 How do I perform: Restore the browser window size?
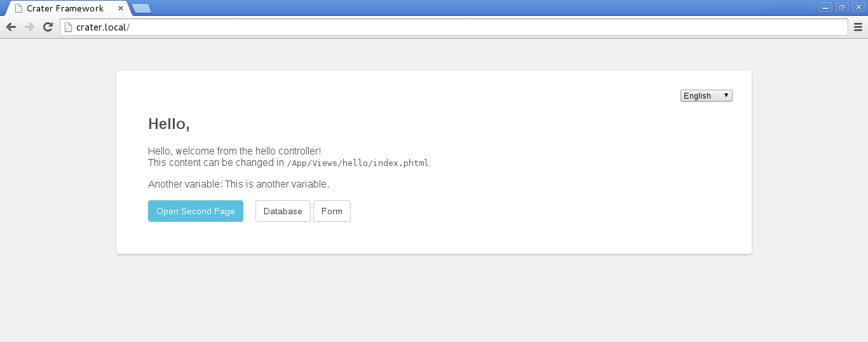point(842,7)
